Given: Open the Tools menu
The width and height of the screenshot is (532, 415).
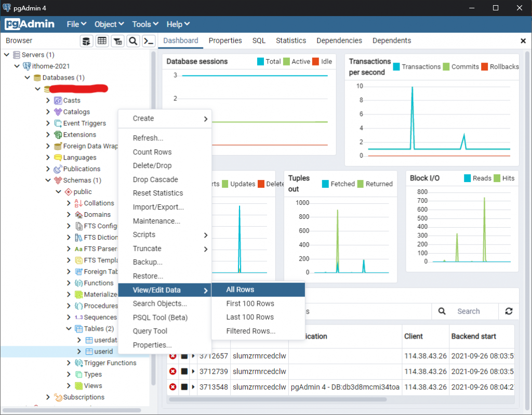Looking at the screenshot, I should (x=145, y=24).
